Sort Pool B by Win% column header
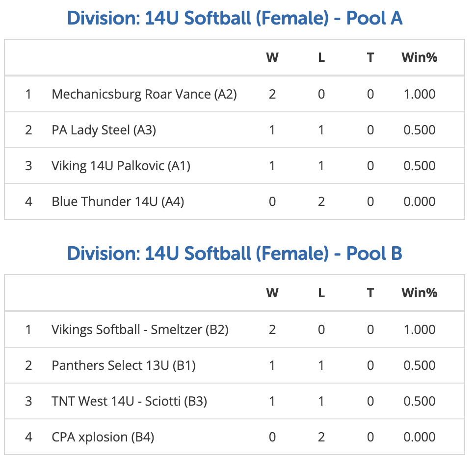 pos(420,293)
